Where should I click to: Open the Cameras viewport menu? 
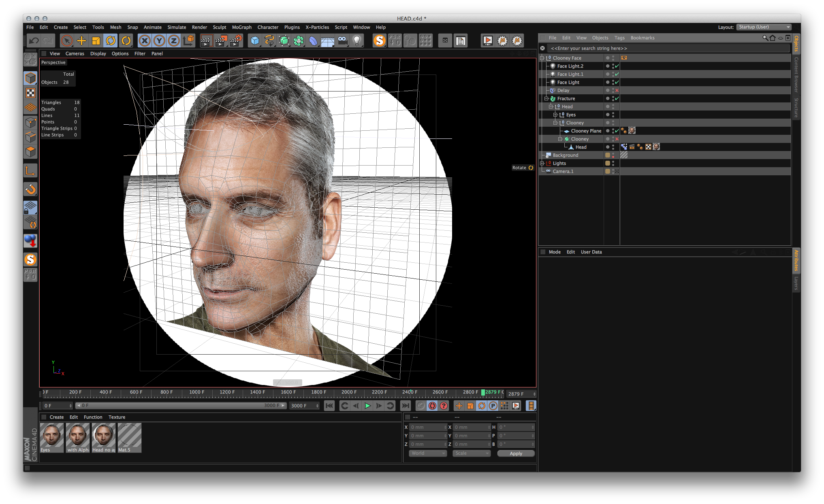tap(75, 53)
